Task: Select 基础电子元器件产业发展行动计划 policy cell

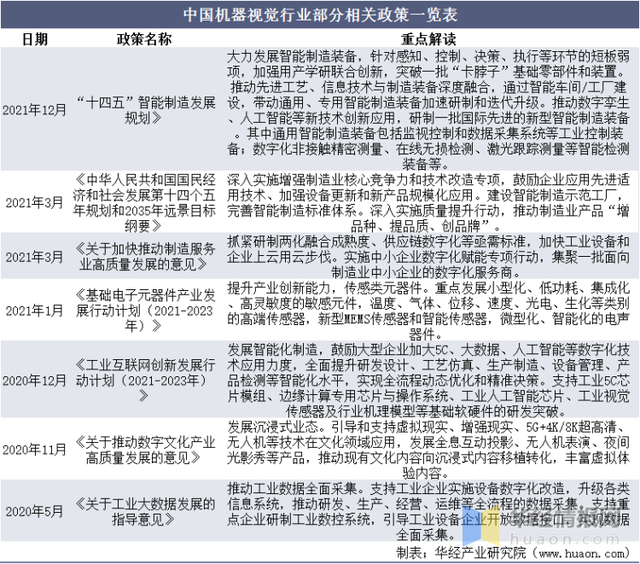Action: 144,311
